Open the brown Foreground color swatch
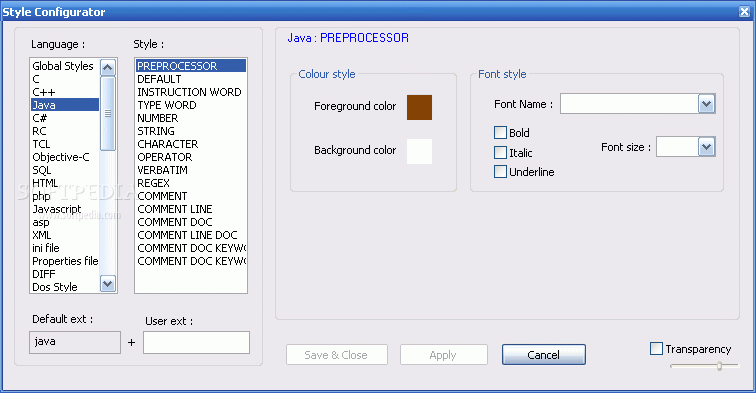Screen dimensions: 756x393 (x=419, y=107)
